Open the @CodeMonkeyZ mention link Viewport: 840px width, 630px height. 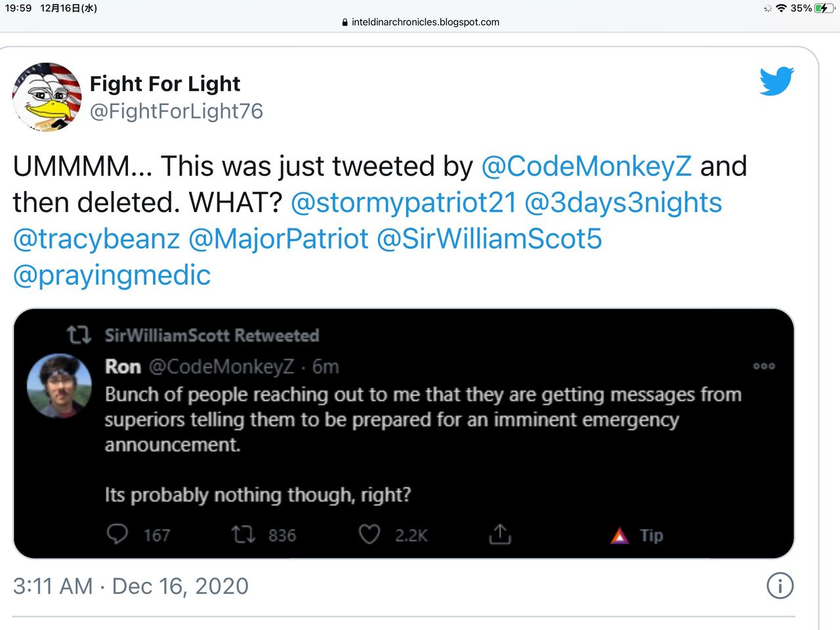tap(586, 166)
